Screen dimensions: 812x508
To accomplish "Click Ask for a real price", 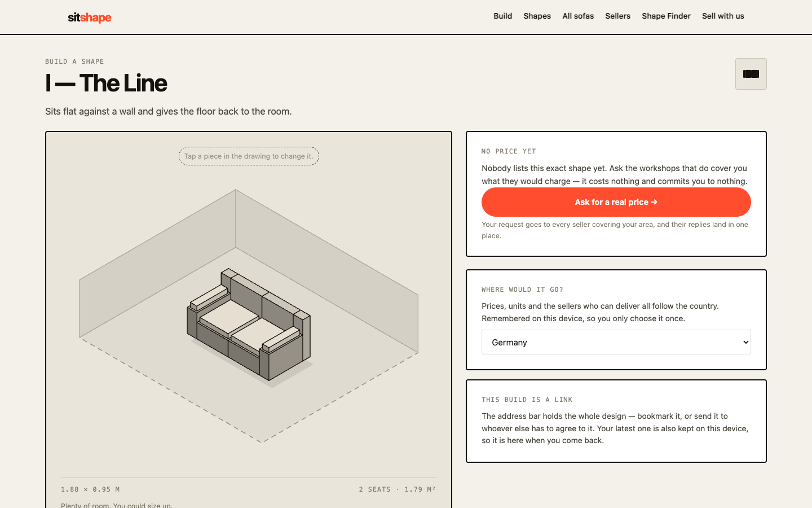I will (616, 202).
